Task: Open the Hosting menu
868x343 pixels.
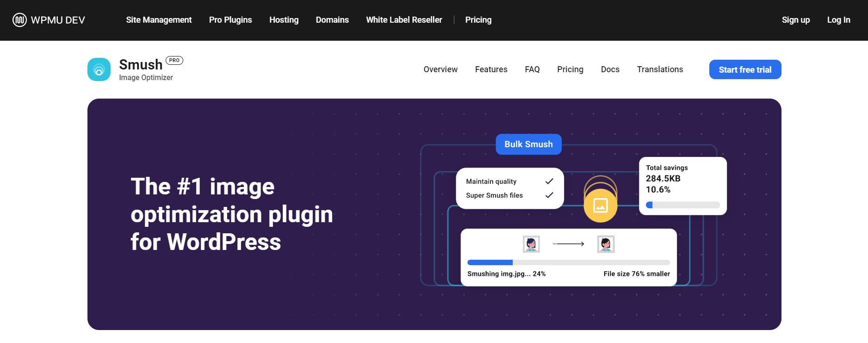Action: pos(284,20)
